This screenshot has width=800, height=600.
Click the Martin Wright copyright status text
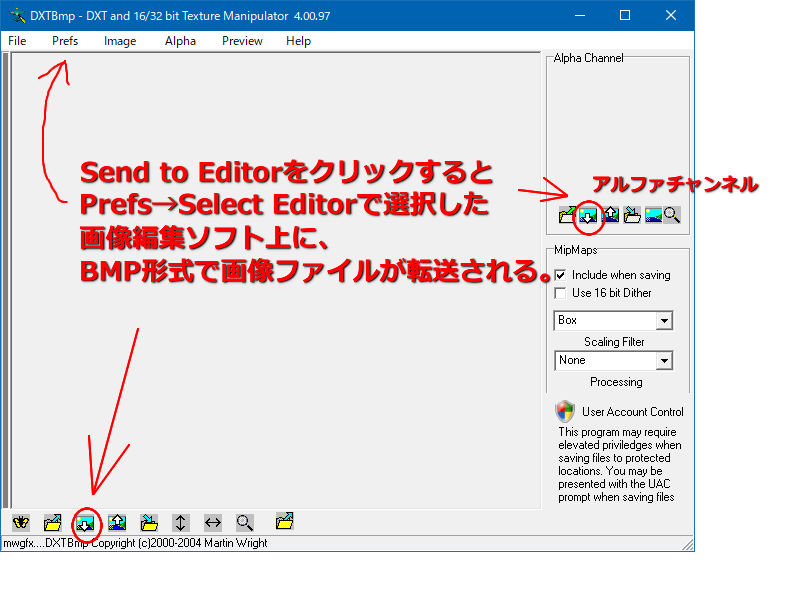135,543
